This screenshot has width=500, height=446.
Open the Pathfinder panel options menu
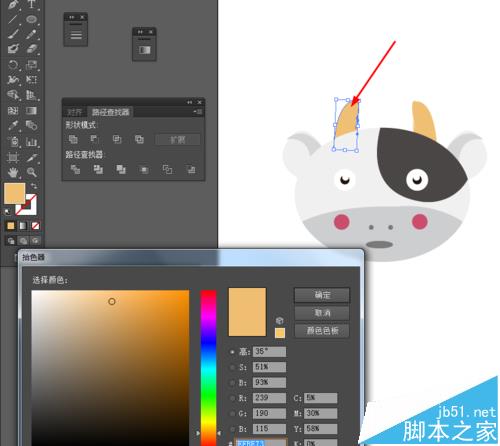pos(198,112)
